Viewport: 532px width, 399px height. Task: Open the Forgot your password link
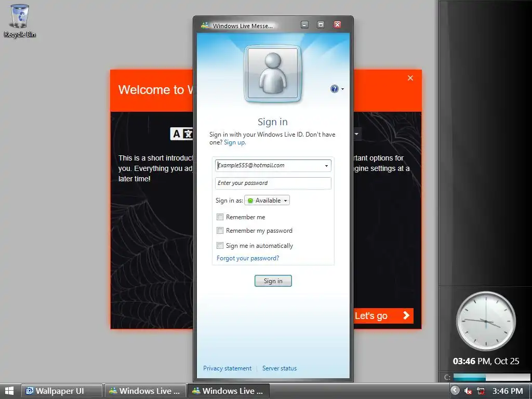tap(248, 258)
